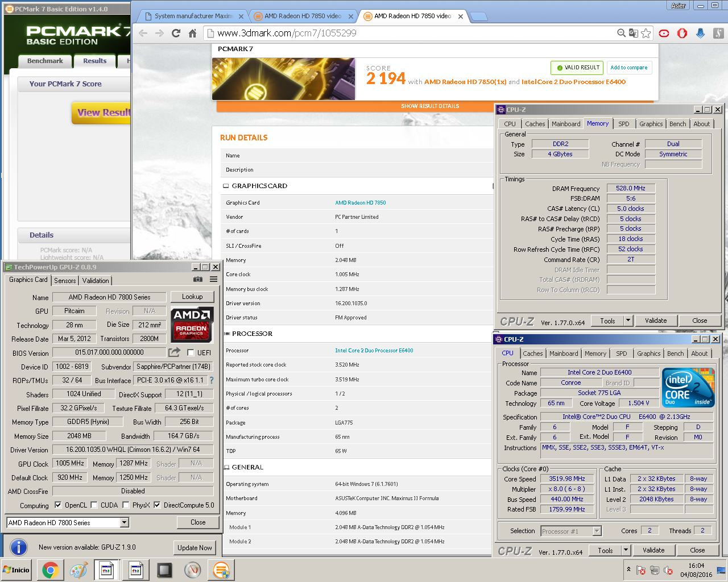728x582 pixels.
Task: Take a GPU-Z screenshot with camera icon
Action: coord(198,279)
